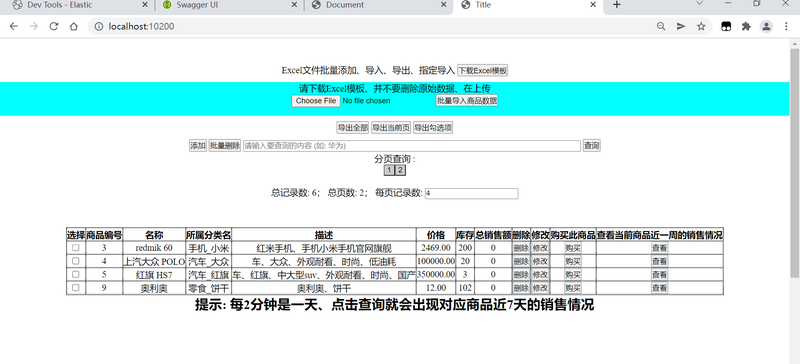Click 导出全部 button
The image size is (800, 364).
pos(352,128)
